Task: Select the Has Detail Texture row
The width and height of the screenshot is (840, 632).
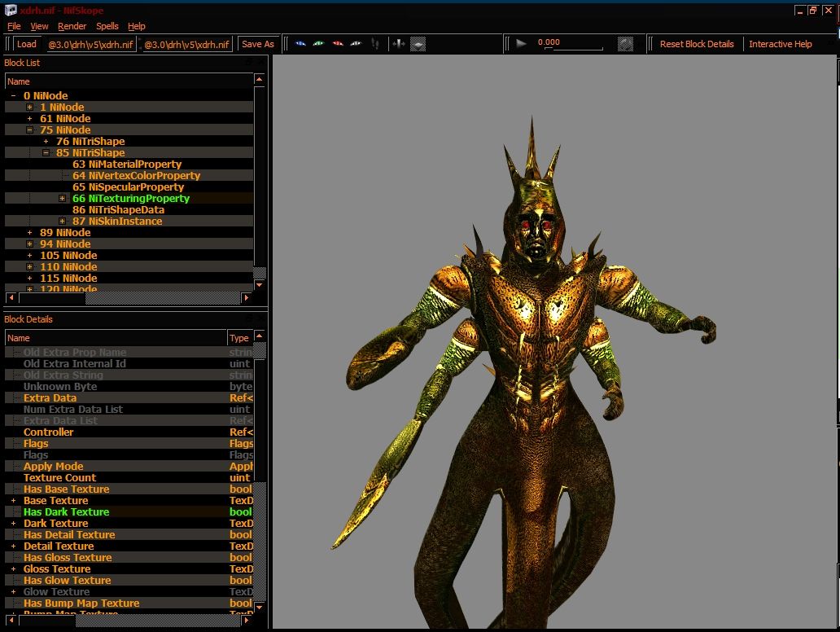Action: [129, 534]
